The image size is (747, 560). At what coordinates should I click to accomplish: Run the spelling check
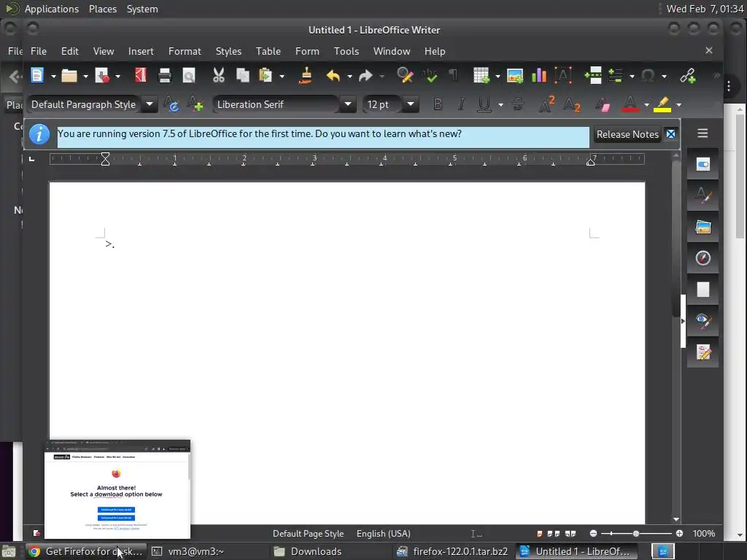(x=429, y=75)
